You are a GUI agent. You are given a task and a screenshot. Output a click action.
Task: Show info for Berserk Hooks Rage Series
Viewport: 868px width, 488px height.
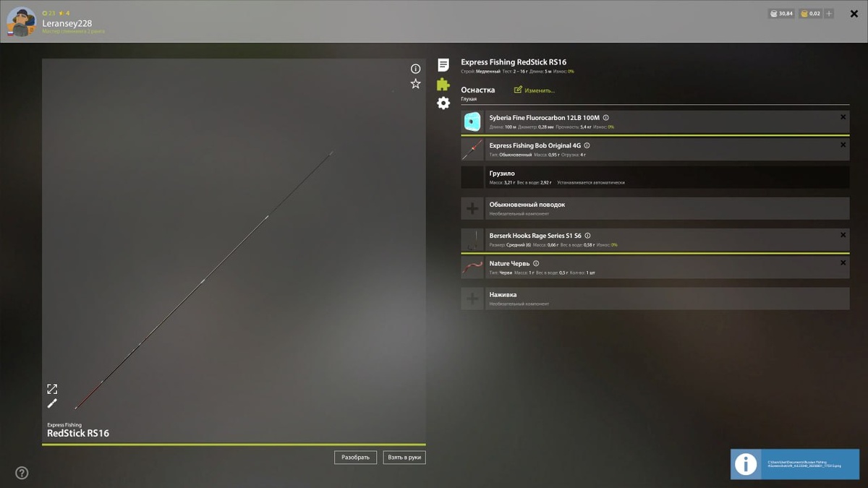(587, 236)
